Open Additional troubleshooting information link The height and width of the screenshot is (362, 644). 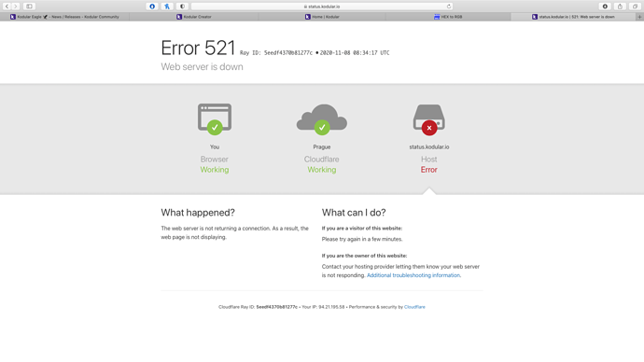(x=413, y=275)
